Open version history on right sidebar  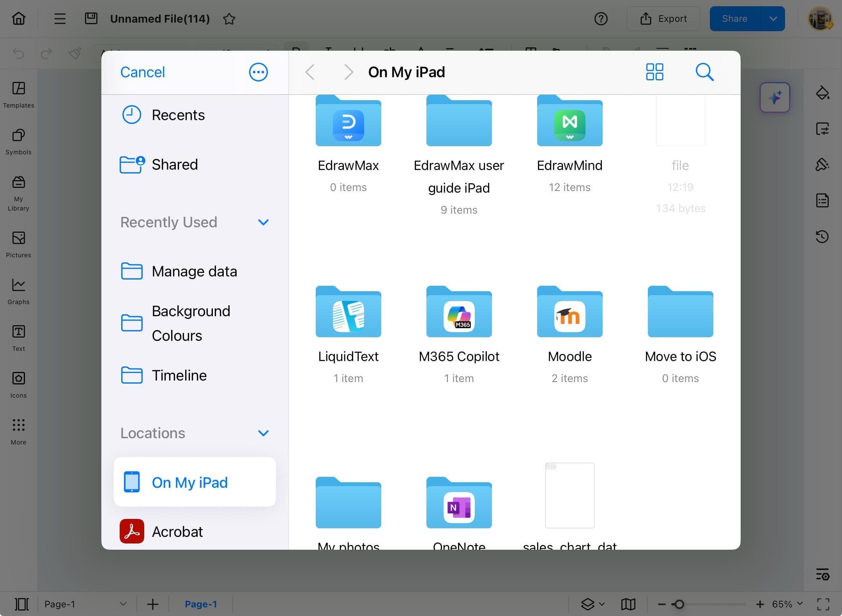(x=823, y=237)
